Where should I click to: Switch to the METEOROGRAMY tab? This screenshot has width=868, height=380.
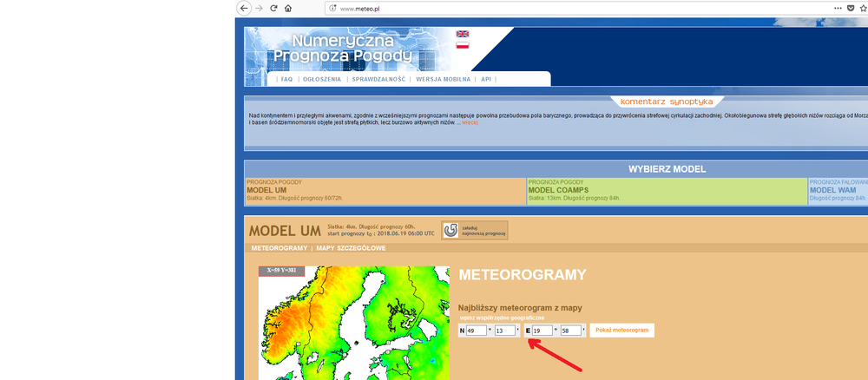pyautogui.click(x=279, y=248)
